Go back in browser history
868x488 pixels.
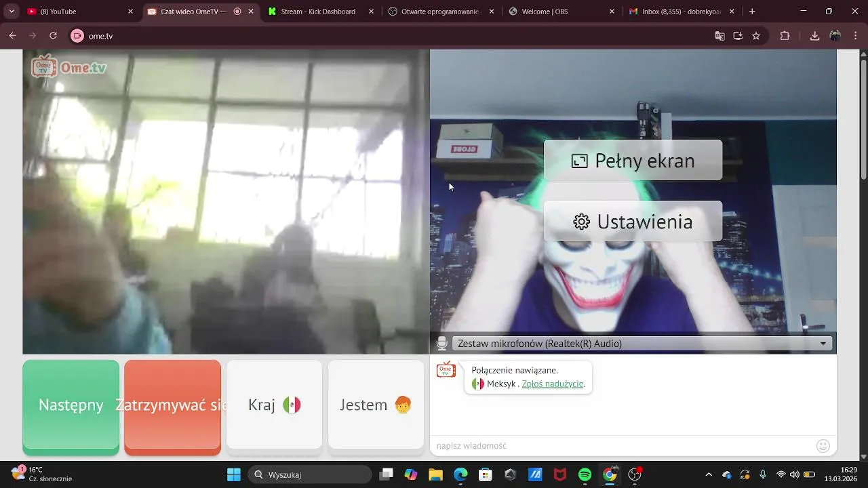[x=12, y=36]
